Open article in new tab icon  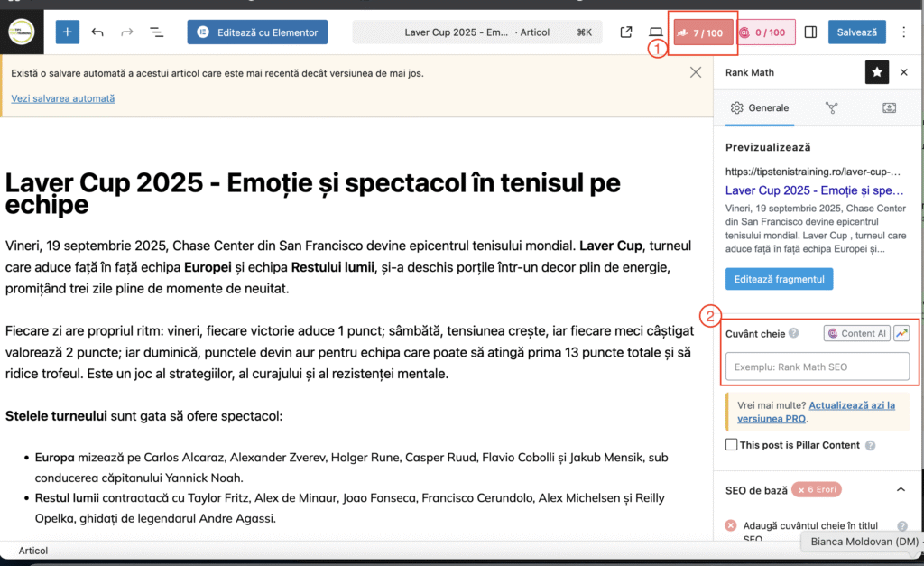pyautogui.click(x=626, y=32)
